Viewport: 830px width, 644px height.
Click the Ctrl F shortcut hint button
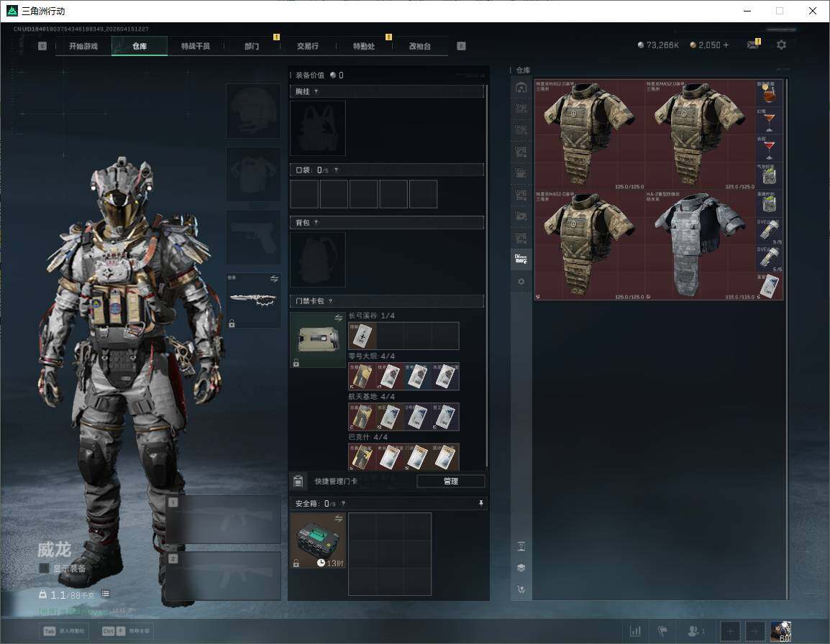[x=126, y=631]
